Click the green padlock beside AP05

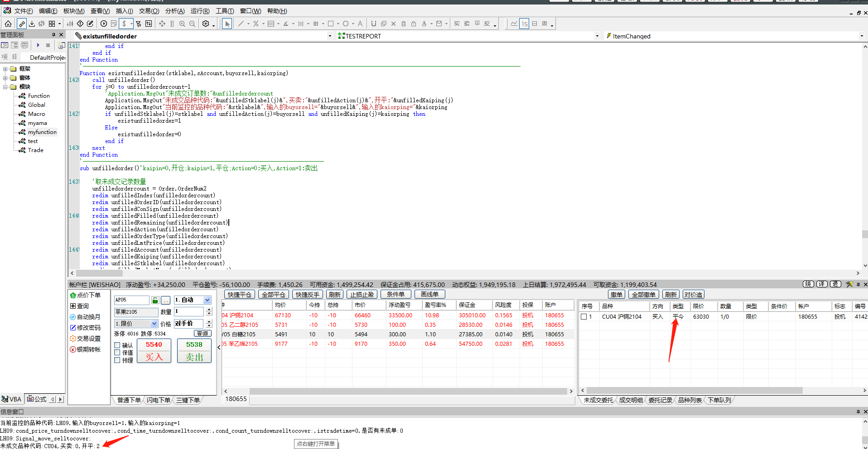coord(155,300)
